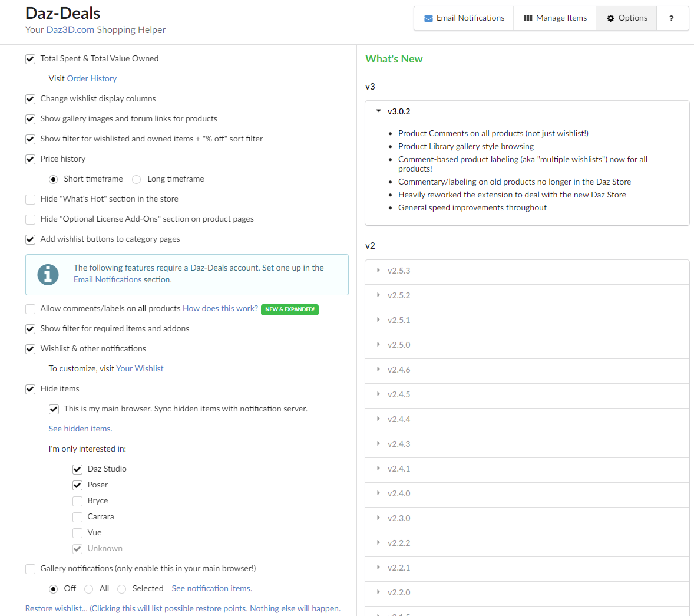Check the Bryce interest checkbox
This screenshot has width=694, height=616.
(77, 501)
